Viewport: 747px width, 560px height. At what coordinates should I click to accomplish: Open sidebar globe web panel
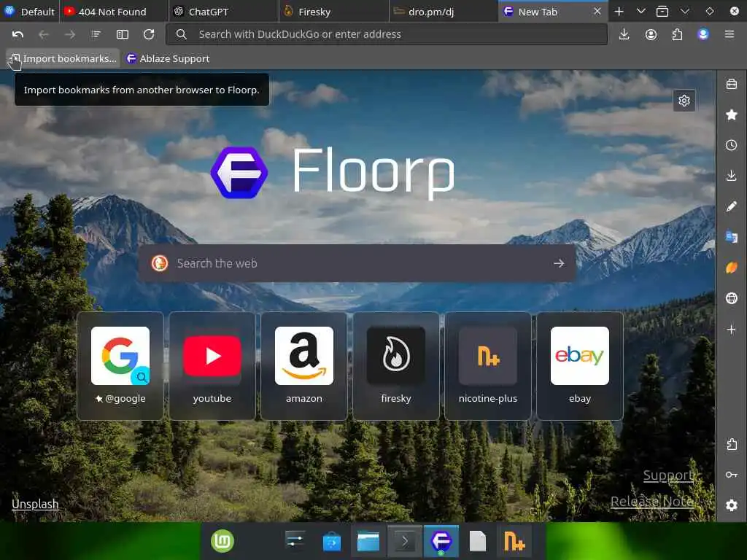[x=732, y=298]
